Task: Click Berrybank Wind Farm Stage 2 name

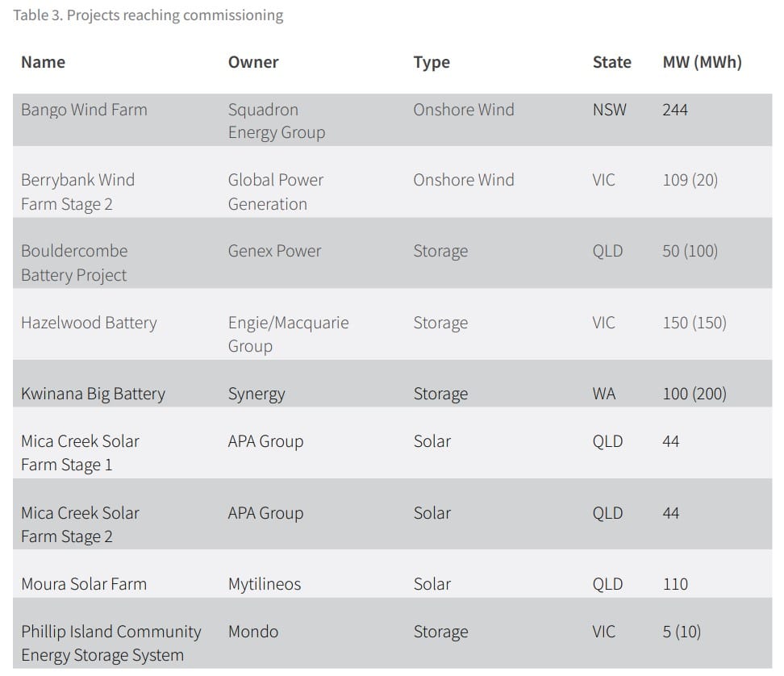Action: (x=77, y=192)
